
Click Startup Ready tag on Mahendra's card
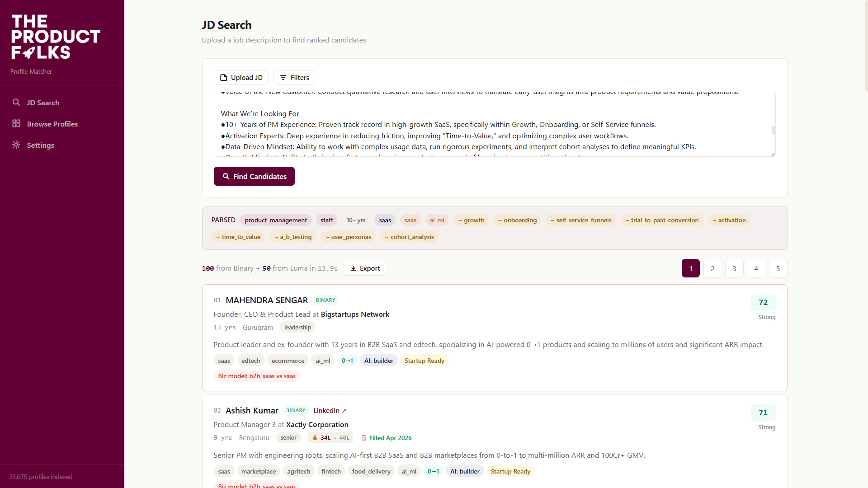coord(424,361)
